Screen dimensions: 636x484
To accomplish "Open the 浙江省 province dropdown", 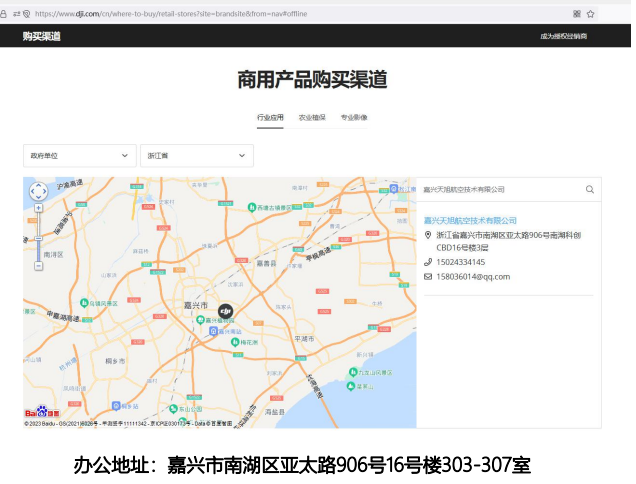I will tap(196, 156).
